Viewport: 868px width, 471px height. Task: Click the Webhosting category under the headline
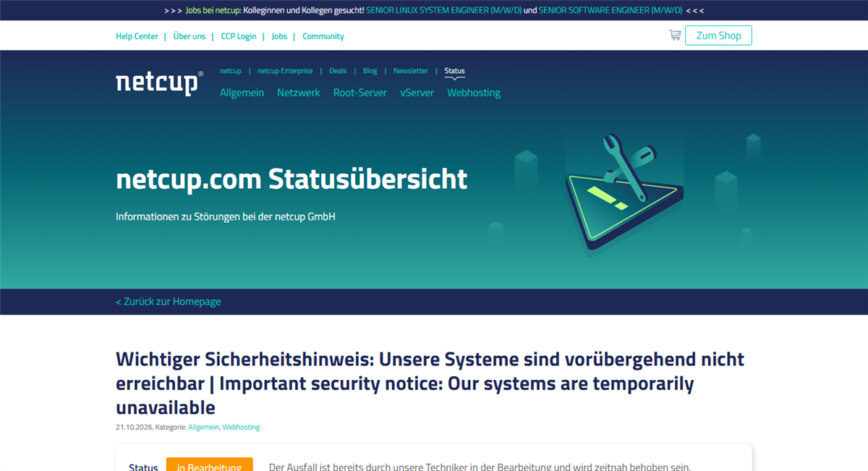point(241,427)
